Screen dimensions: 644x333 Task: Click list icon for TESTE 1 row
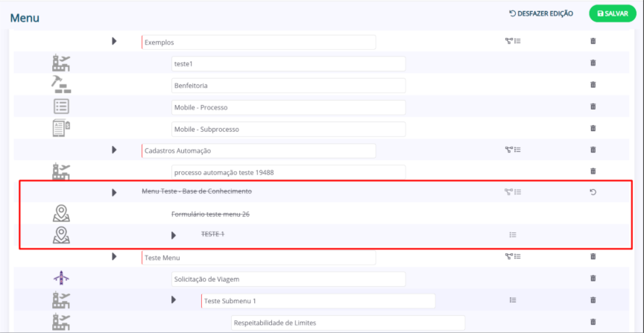pyautogui.click(x=513, y=235)
